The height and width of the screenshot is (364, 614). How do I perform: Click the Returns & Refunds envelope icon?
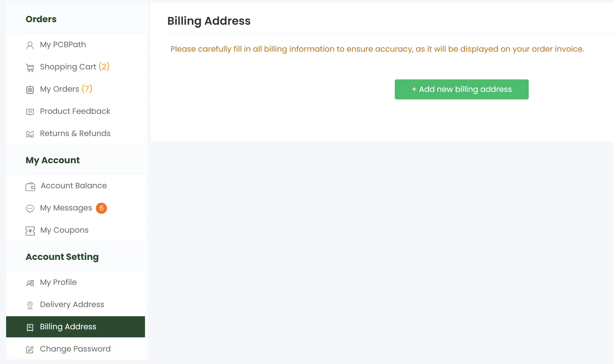pos(30,134)
